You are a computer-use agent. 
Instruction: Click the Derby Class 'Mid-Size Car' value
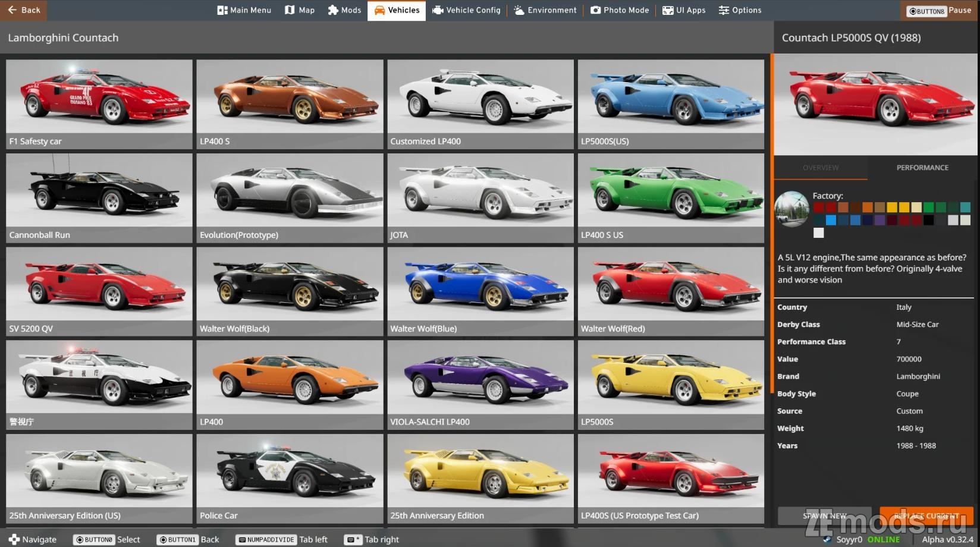point(917,325)
